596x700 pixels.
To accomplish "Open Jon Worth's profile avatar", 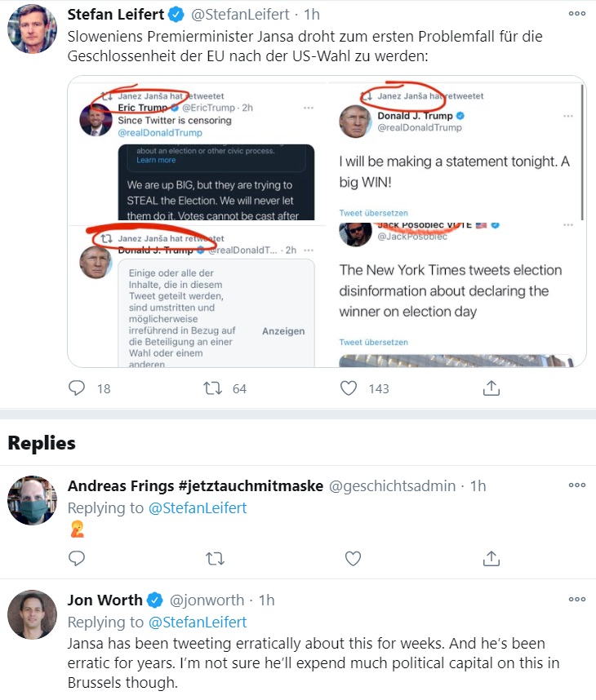I will 32,614.
